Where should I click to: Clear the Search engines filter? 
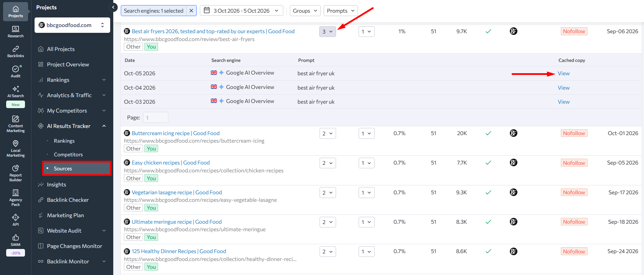click(191, 11)
